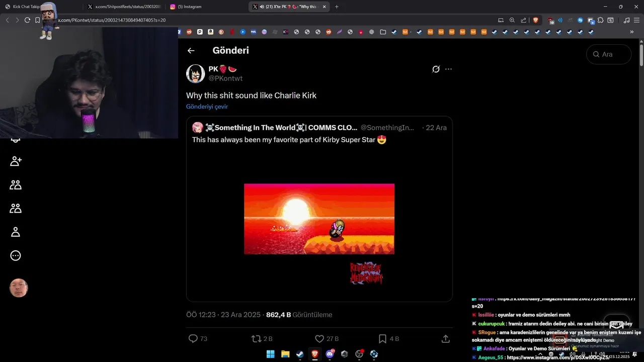Bookmark the post with 4 B saves
Image resolution: width=644 pixels, height=362 pixels.
point(382,339)
